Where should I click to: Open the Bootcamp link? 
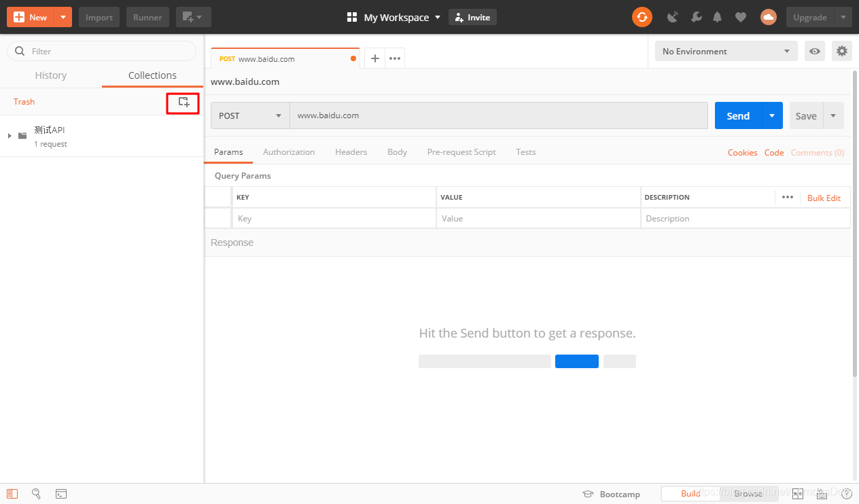click(x=612, y=494)
